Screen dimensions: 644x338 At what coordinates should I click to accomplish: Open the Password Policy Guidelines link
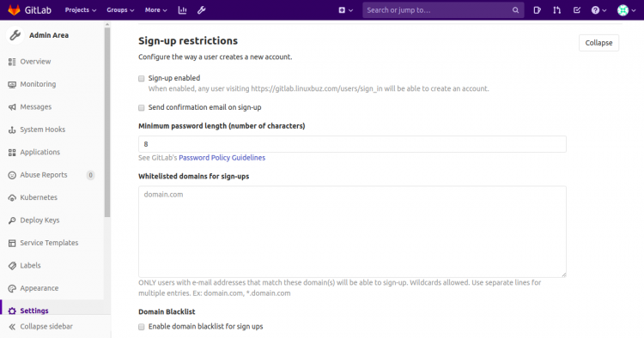pyautogui.click(x=222, y=158)
